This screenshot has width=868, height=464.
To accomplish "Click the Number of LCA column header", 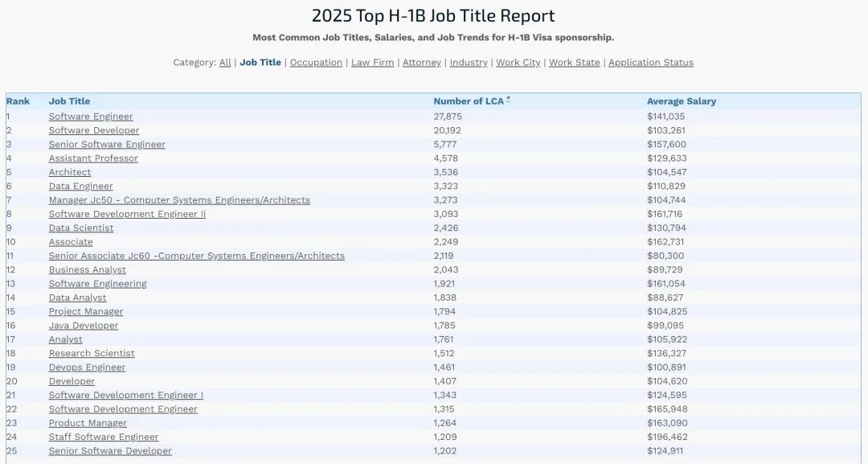I will 469,101.
